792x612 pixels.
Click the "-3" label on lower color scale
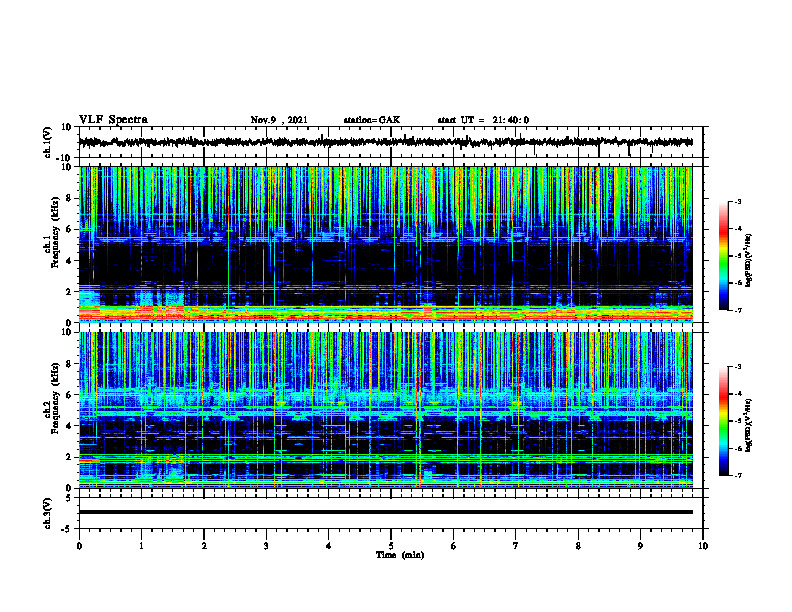[737, 367]
